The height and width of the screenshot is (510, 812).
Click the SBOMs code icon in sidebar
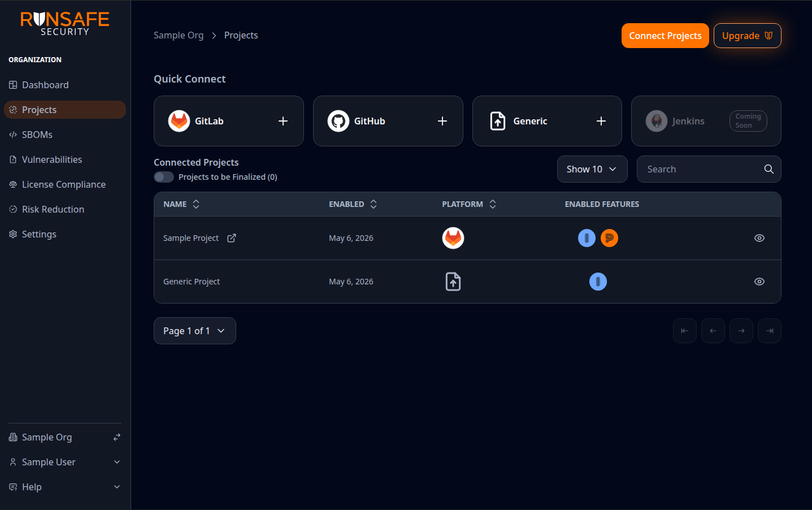tap(13, 135)
